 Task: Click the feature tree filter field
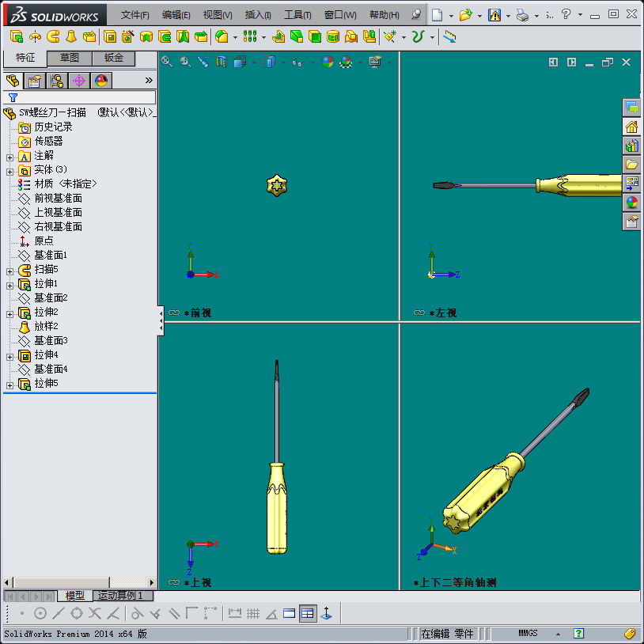[80, 97]
